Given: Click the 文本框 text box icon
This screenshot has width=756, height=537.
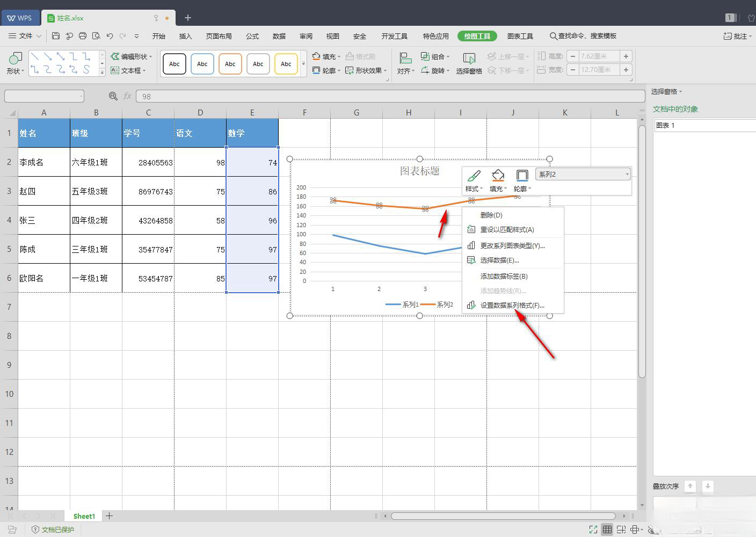Looking at the screenshot, I should coord(115,70).
